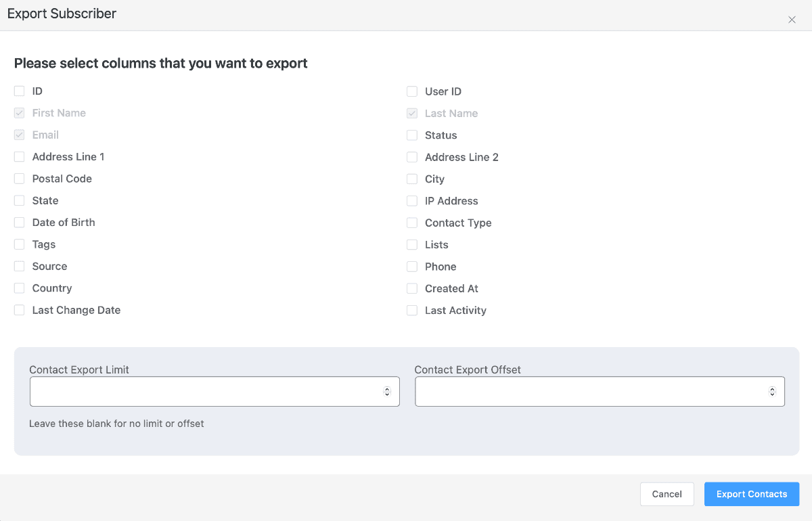The image size is (812, 521).
Task: Toggle the Email checkbox
Action: pyautogui.click(x=19, y=135)
